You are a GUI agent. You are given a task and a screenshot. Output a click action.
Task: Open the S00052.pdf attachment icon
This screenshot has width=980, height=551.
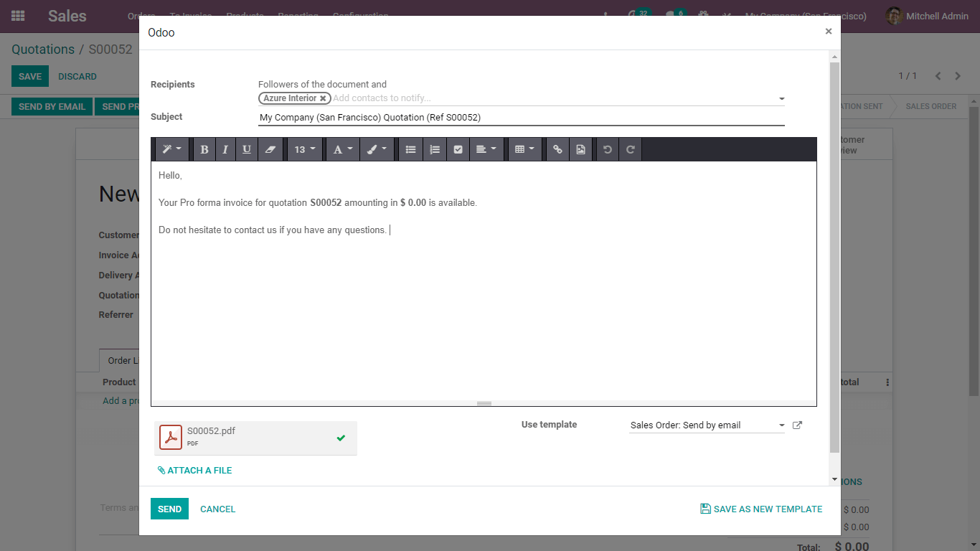point(171,437)
